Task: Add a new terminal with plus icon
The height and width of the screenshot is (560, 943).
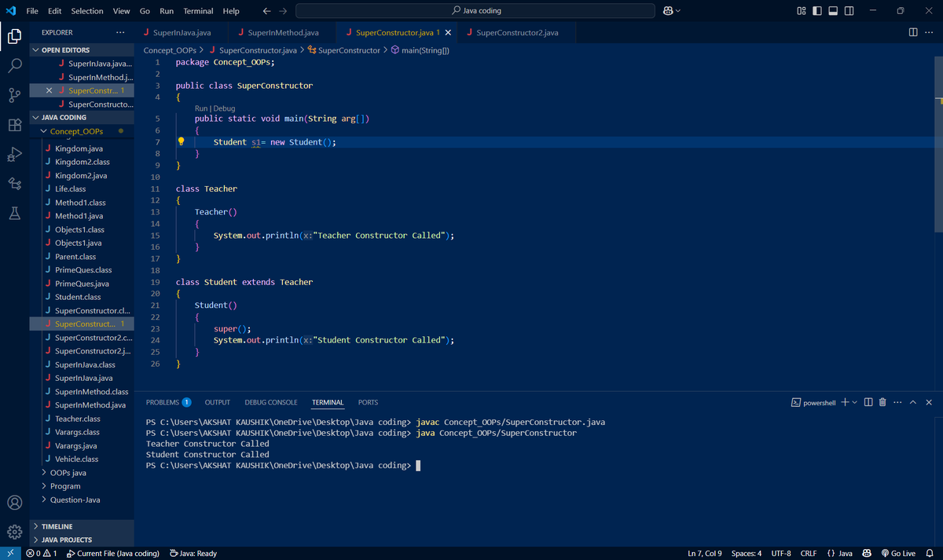Action: [844, 402]
